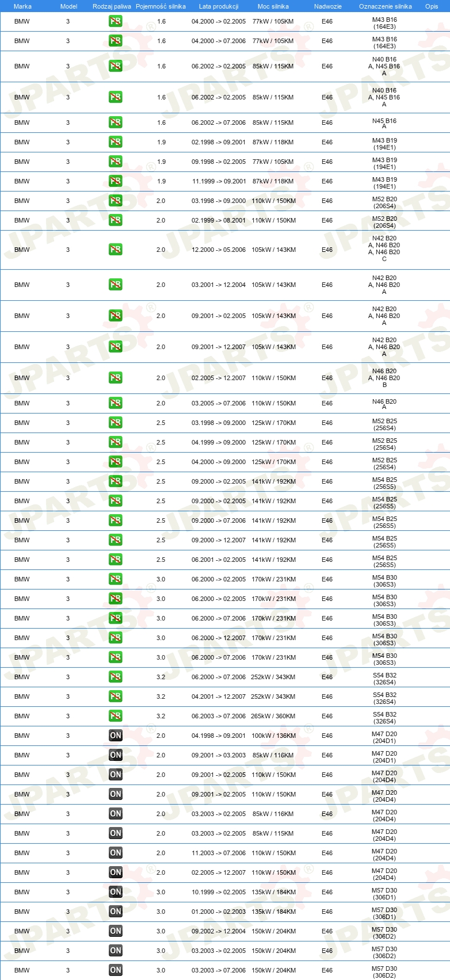Click BMW brand cell in 11.2003 -> 07.2006 row
Viewport: 450px width, 980px height.
point(22,853)
